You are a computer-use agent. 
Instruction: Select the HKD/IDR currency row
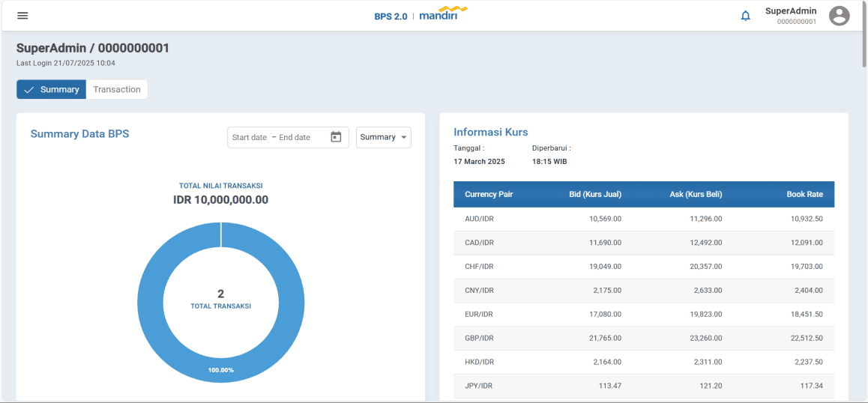644,362
